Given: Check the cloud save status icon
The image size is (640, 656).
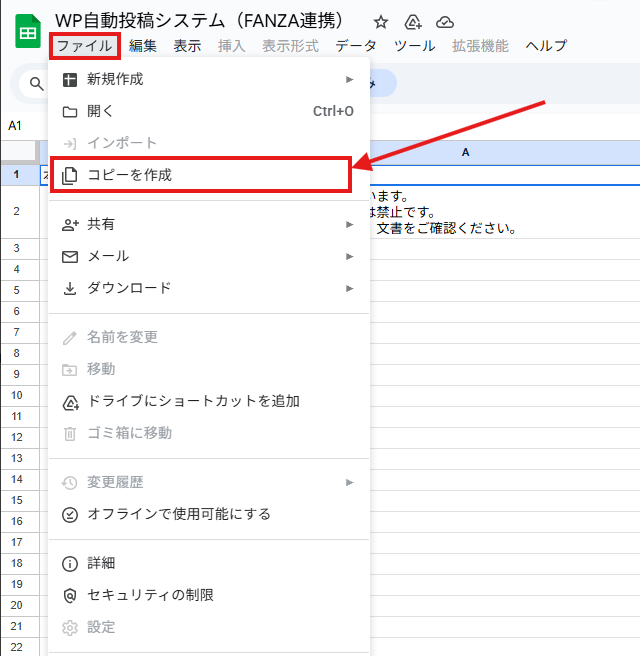Looking at the screenshot, I should point(445,22).
